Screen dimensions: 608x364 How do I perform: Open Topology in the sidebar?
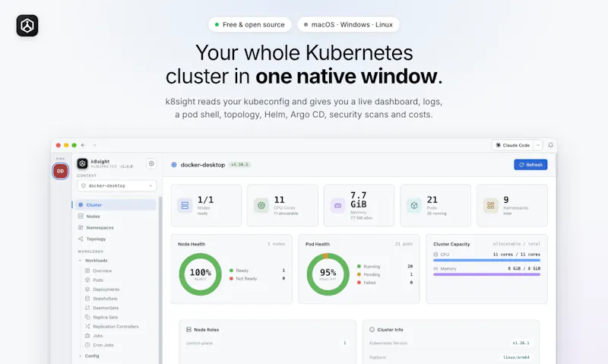point(117,239)
